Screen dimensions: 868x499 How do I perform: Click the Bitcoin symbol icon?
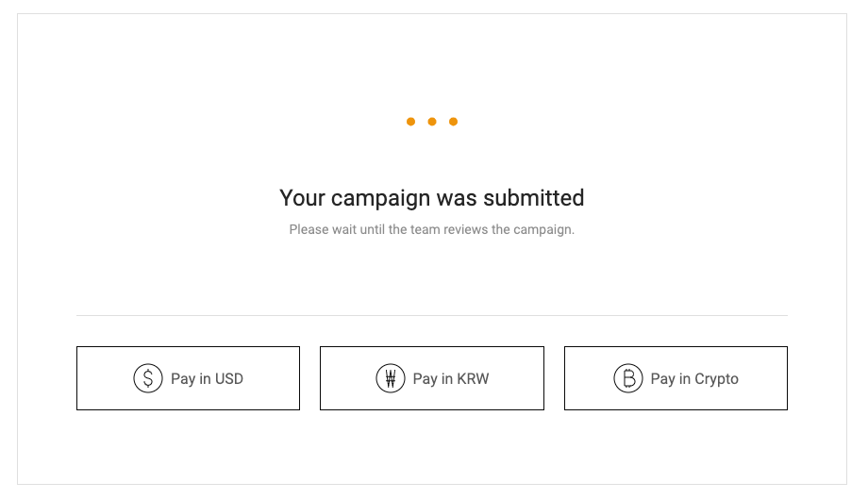(x=627, y=378)
